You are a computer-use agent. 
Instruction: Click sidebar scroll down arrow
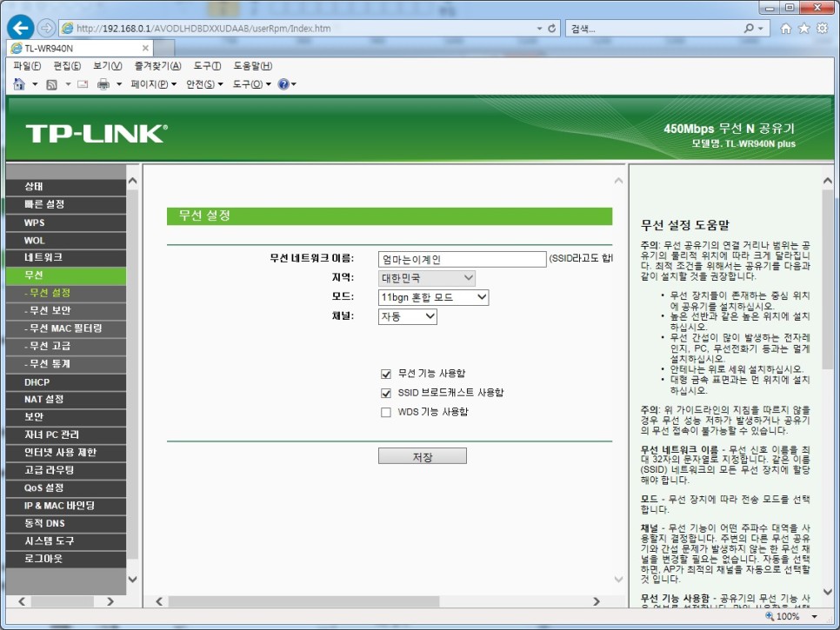pyautogui.click(x=132, y=579)
